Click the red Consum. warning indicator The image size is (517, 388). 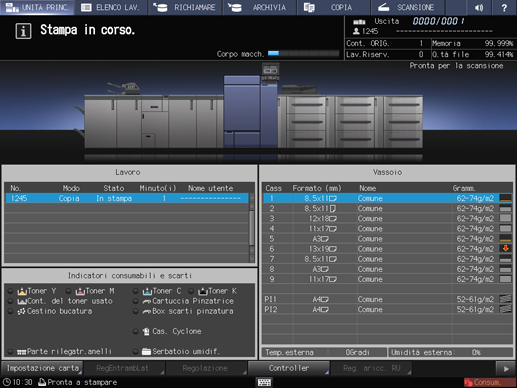(x=489, y=382)
